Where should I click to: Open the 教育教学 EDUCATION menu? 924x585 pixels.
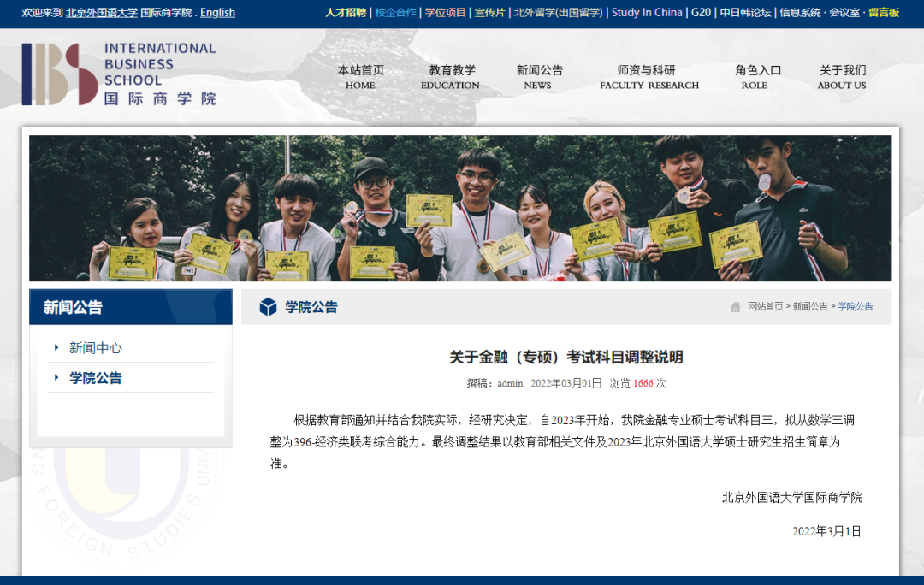tap(450, 77)
